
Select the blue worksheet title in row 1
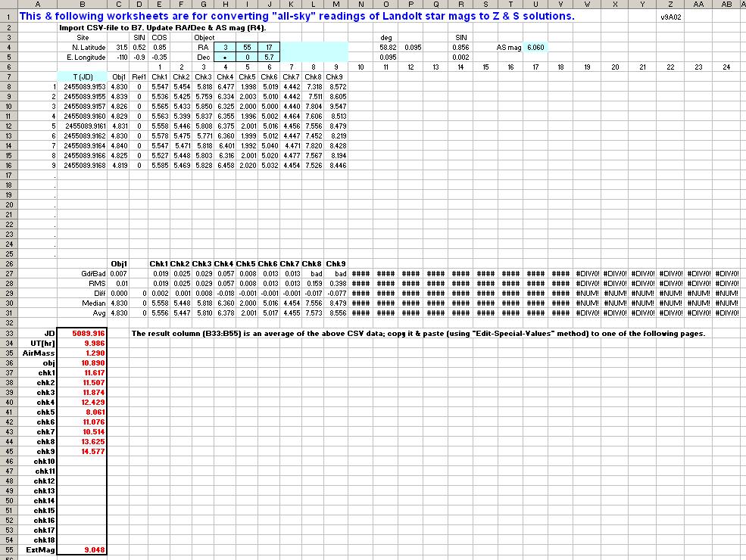297,16
